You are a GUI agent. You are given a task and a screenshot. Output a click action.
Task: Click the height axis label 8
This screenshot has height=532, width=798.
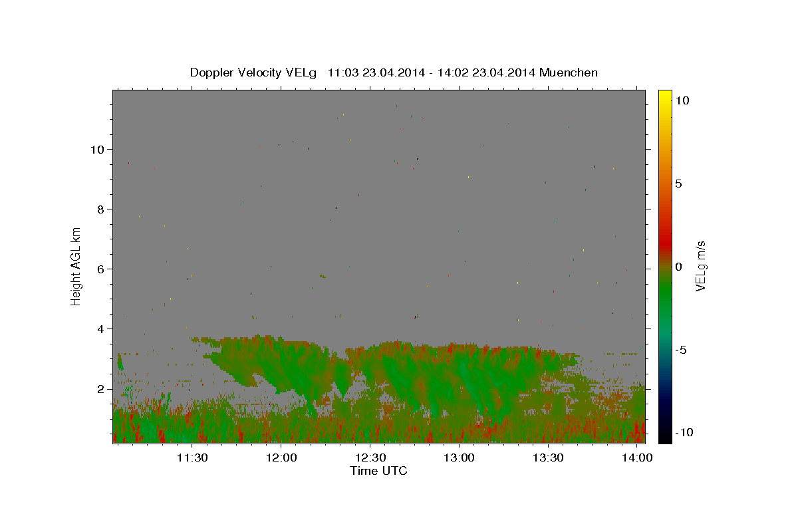(x=101, y=209)
